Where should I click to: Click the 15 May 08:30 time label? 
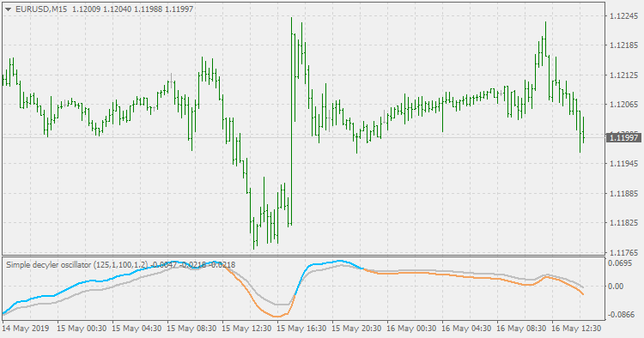click(x=191, y=329)
